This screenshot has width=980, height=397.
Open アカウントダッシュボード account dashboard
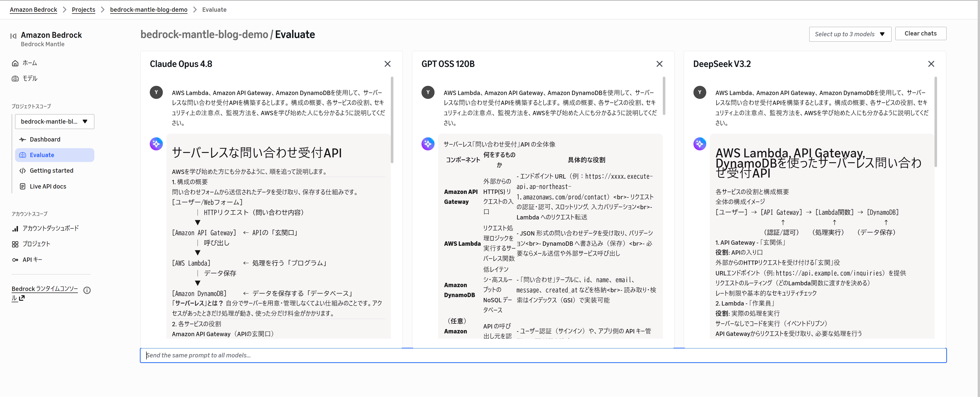[50, 228]
